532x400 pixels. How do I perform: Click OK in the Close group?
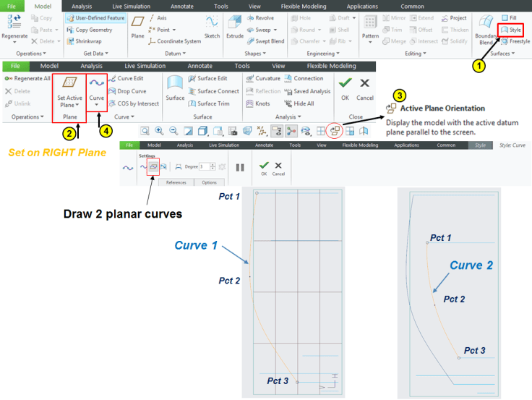345,88
